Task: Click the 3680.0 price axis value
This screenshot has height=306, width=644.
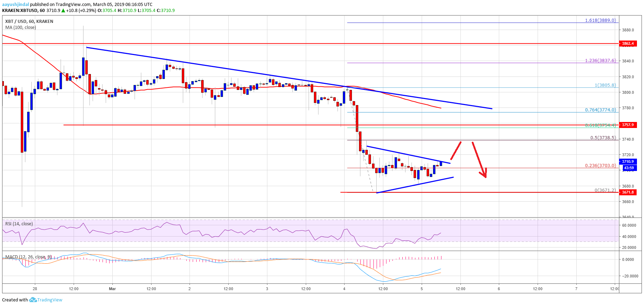Action: pyautogui.click(x=628, y=186)
